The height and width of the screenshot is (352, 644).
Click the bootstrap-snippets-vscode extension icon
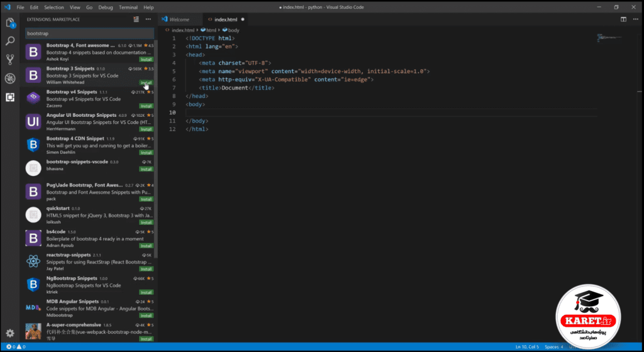[33, 168]
